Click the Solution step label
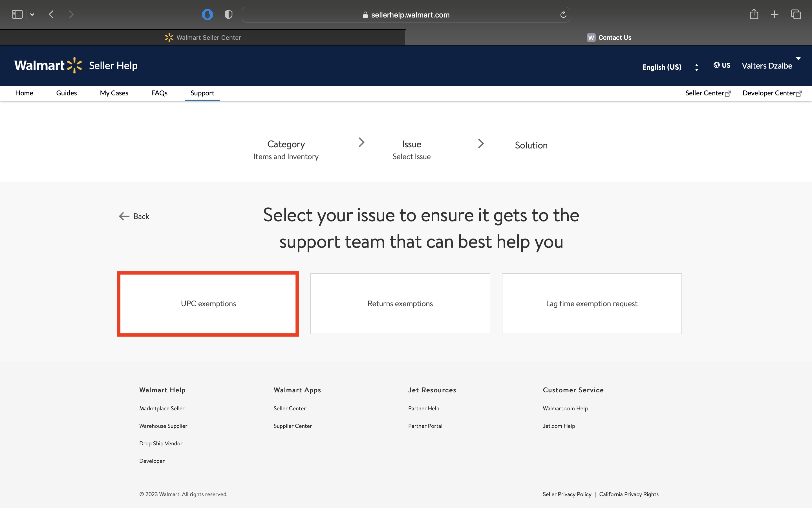Screen dimensions: 812x508 pyautogui.click(x=531, y=145)
